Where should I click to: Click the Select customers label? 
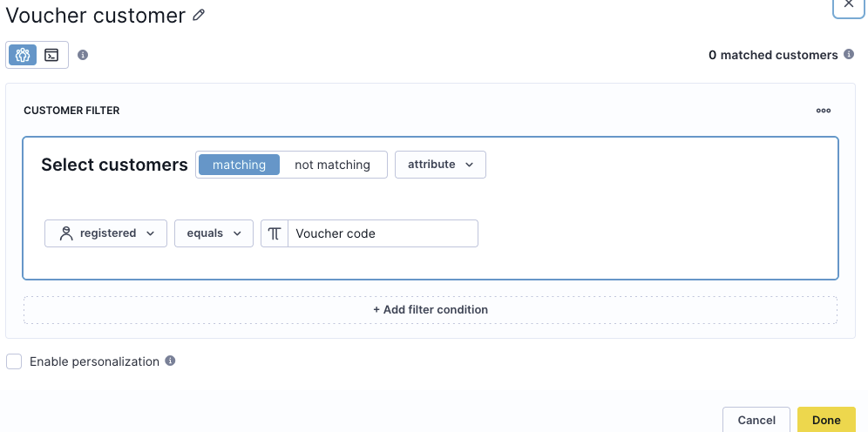click(114, 165)
